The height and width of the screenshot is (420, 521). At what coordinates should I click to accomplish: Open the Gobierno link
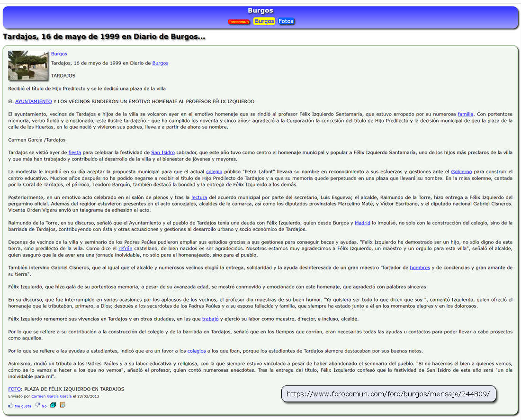coord(461,172)
